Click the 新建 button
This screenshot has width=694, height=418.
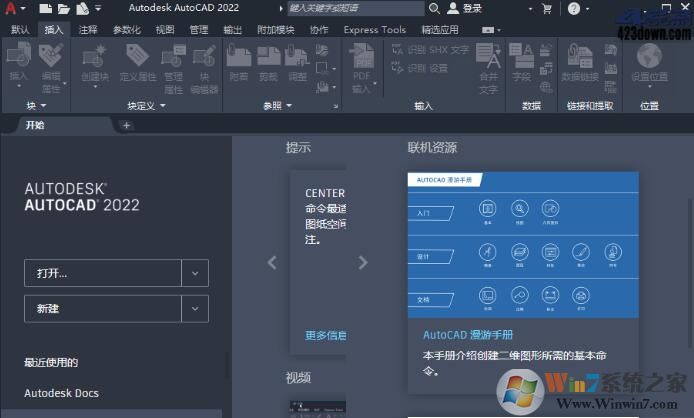tap(103, 309)
